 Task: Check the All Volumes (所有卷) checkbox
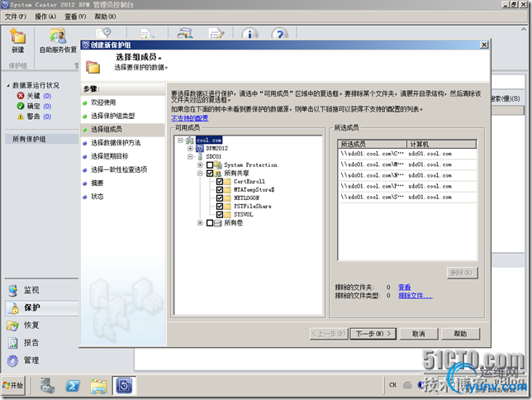point(210,223)
